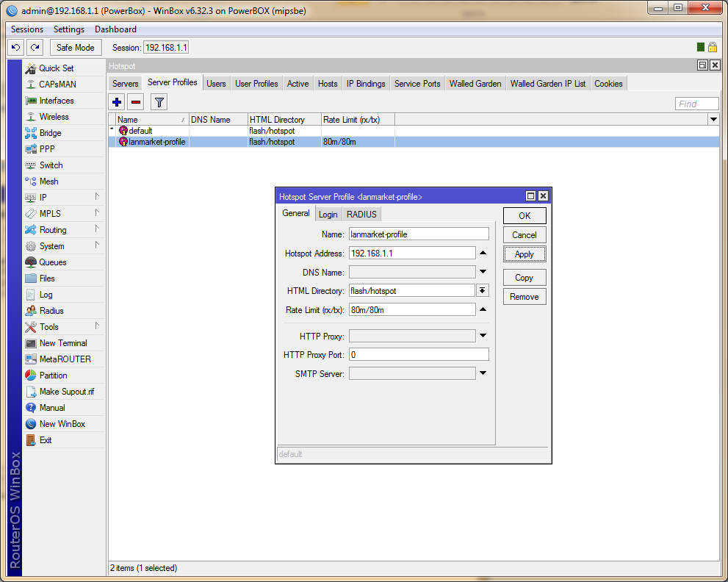Click the Rate Limit input field
This screenshot has height=582, width=728.
(x=412, y=310)
